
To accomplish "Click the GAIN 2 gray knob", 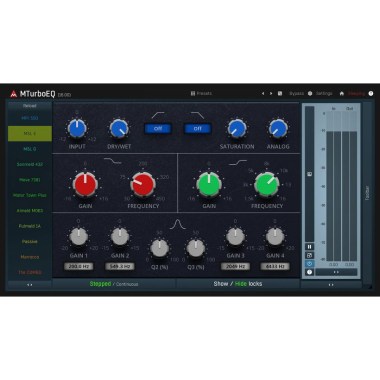I will tap(120, 237).
